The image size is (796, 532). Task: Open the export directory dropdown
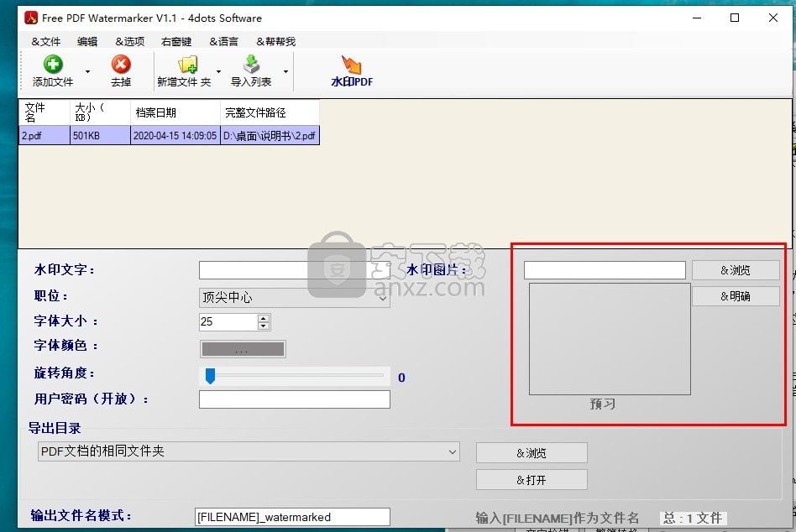click(x=249, y=451)
